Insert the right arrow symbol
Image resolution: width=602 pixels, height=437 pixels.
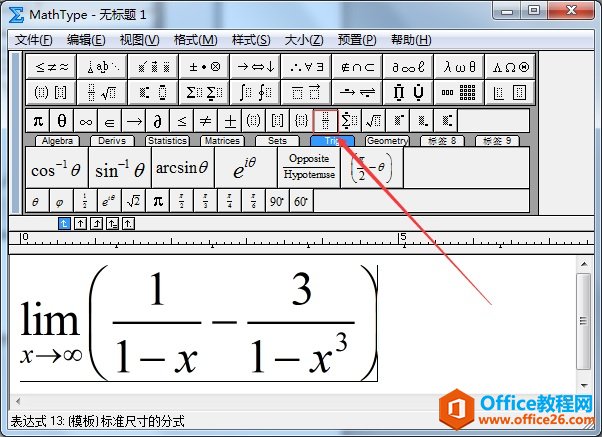[x=134, y=121]
